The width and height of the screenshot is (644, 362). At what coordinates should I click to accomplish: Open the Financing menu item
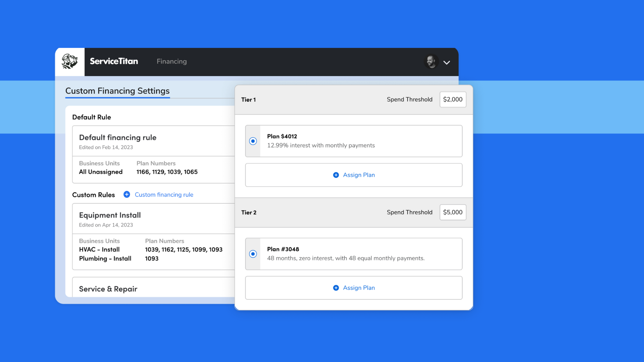[171, 62]
